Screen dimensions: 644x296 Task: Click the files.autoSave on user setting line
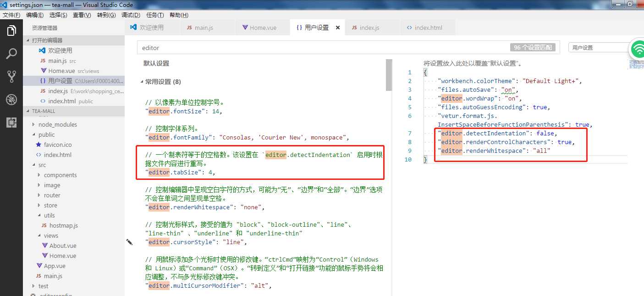click(x=478, y=89)
